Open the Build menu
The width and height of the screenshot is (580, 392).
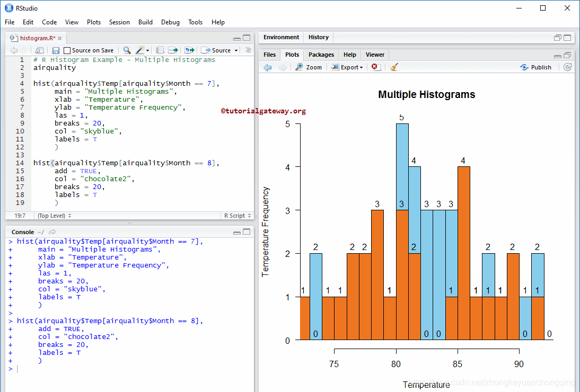(x=145, y=22)
